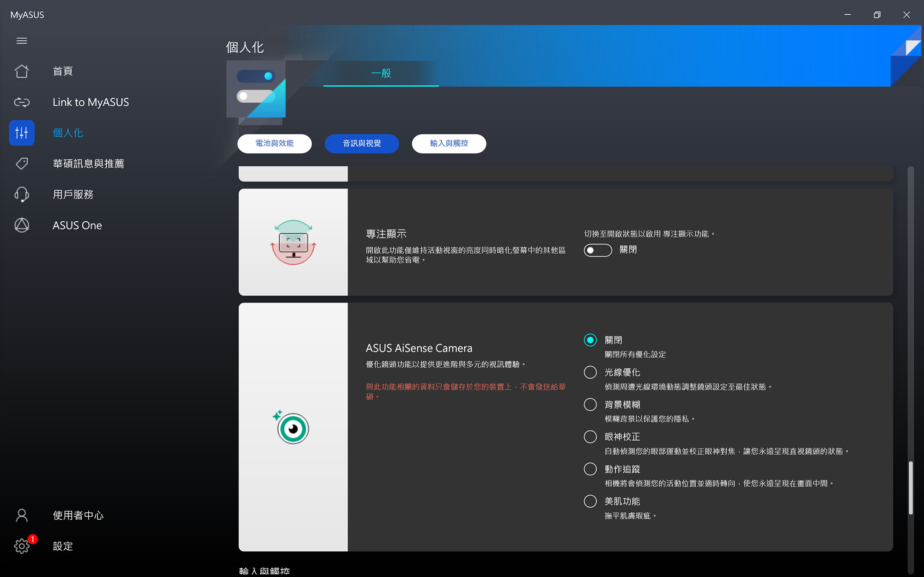Click the ASUS One triangle icon
This screenshot has height=577, width=924.
(22, 225)
